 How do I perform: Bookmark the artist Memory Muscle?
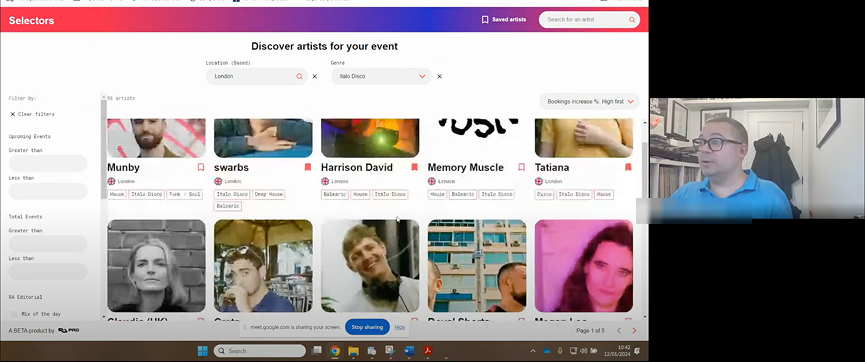[x=521, y=167]
